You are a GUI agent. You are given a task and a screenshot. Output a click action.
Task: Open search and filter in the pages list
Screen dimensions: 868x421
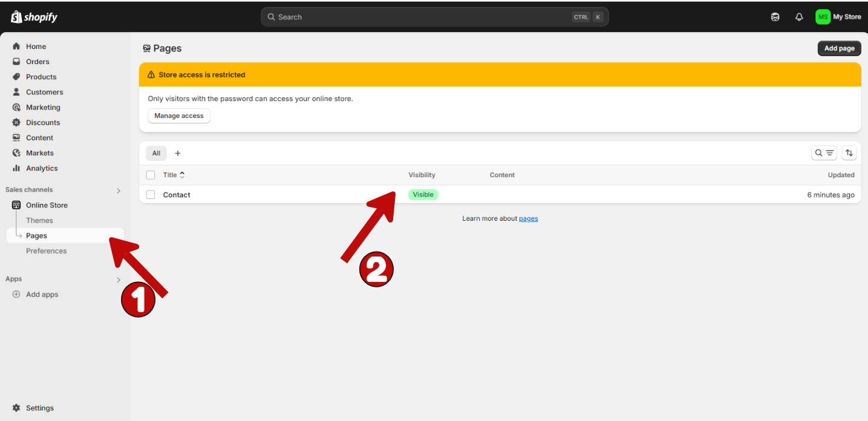point(824,152)
